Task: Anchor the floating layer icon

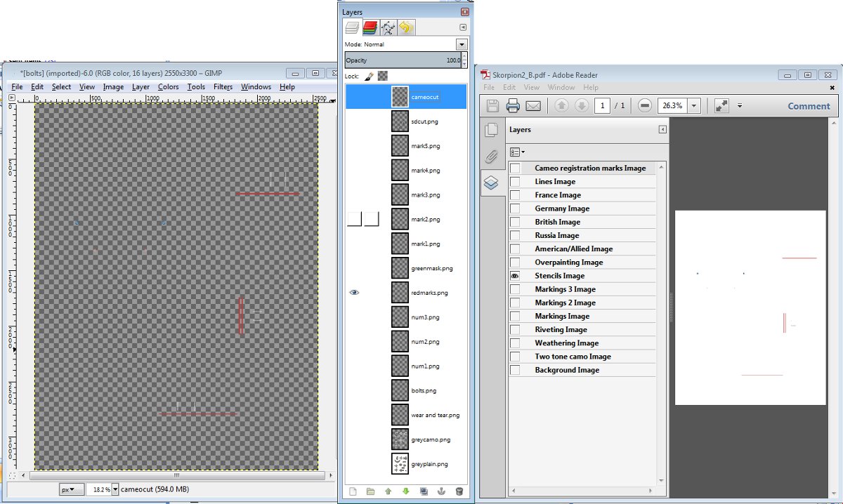Action: pyautogui.click(x=442, y=491)
